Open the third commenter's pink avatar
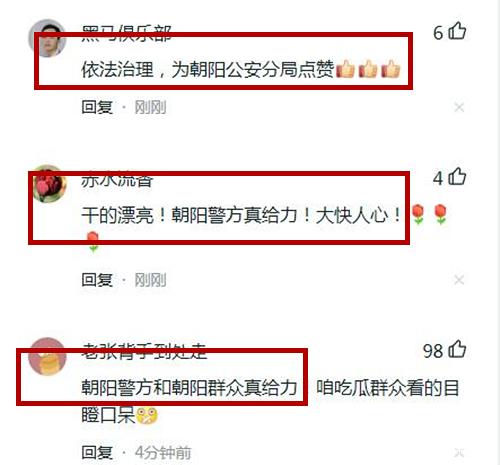 (47, 356)
